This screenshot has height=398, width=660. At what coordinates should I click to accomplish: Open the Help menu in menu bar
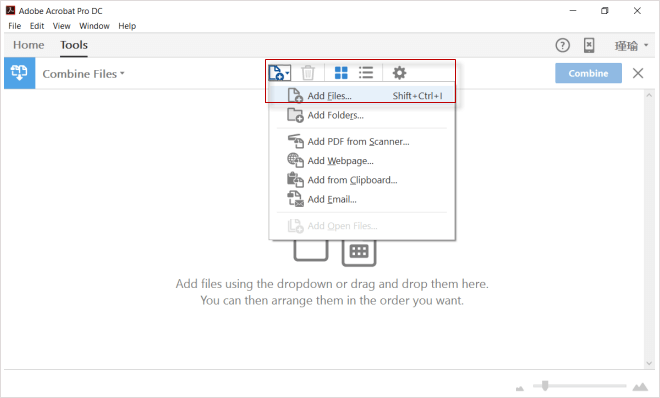(127, 26)
